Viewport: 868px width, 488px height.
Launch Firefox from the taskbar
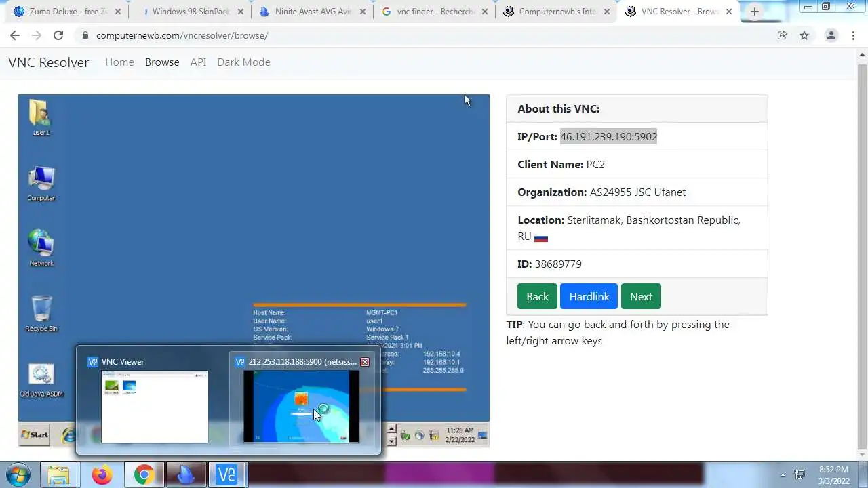[102, 474]
